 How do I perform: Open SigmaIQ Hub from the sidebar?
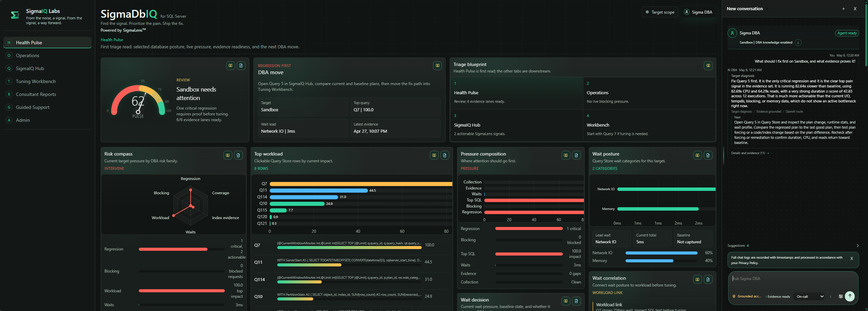[x=47, y=68]
